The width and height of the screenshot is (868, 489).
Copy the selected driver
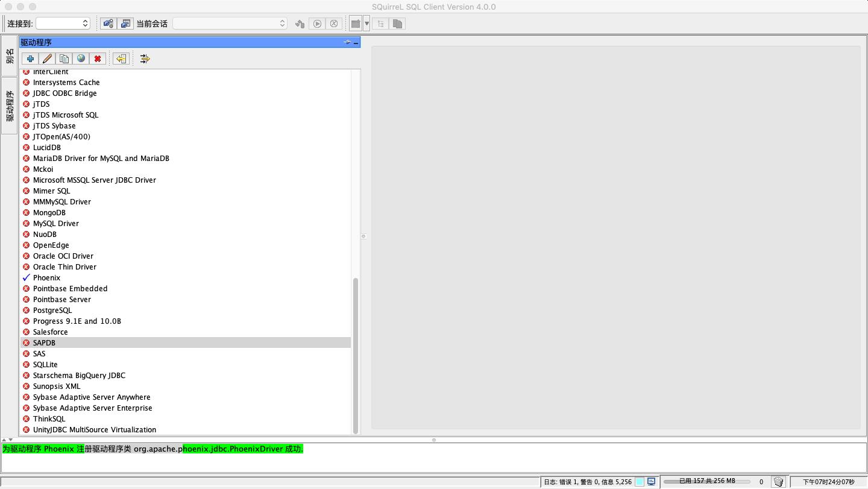coord(64,58)
